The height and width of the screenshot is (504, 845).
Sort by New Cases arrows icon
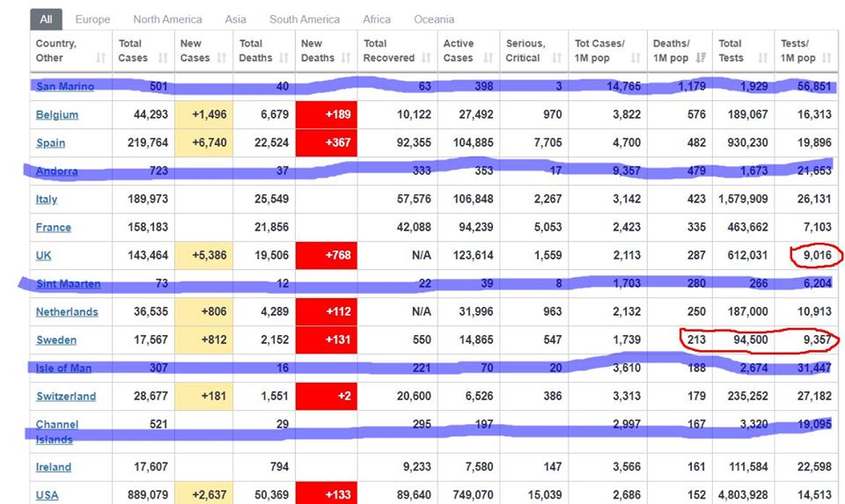click(222, 58)
